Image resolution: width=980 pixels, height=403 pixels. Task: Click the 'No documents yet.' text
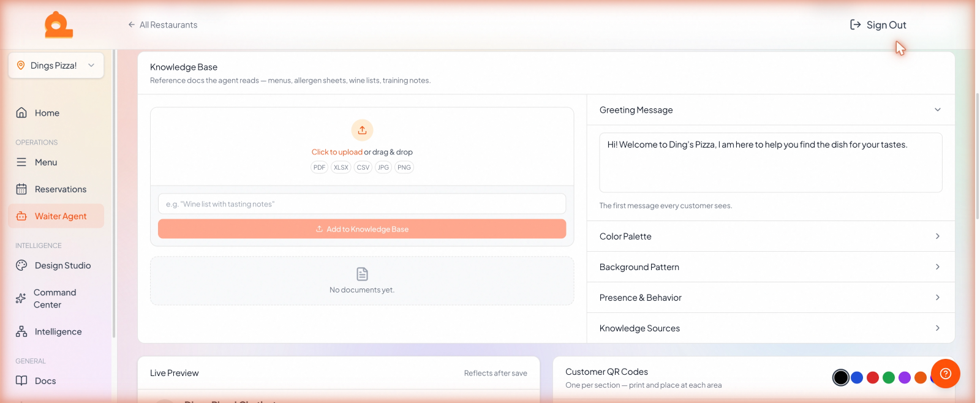coord(362,290)
